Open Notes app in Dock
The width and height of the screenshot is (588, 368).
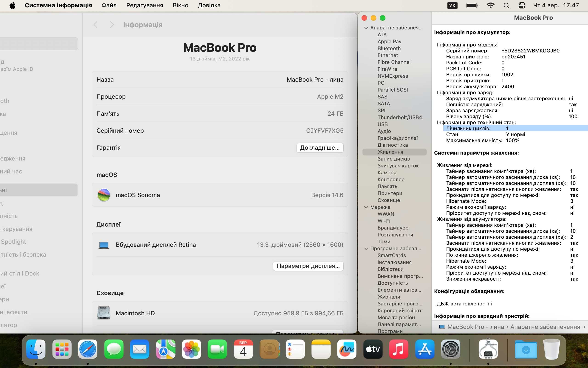pos(321,349)
